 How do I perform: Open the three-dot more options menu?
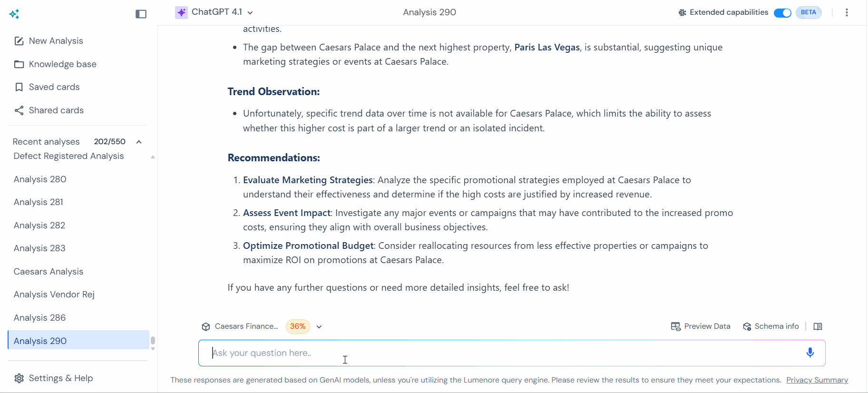[x=847, y=13]
